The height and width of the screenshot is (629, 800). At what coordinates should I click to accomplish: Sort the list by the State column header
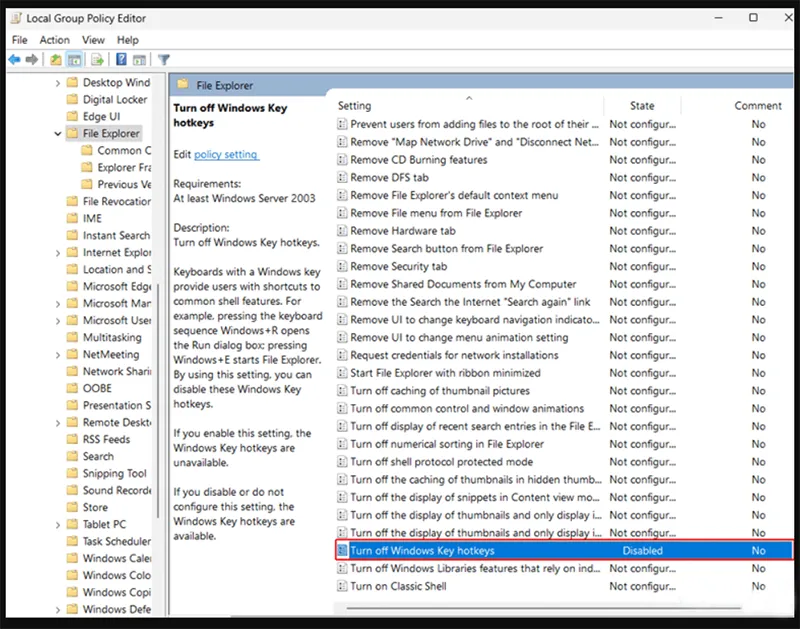642,106
